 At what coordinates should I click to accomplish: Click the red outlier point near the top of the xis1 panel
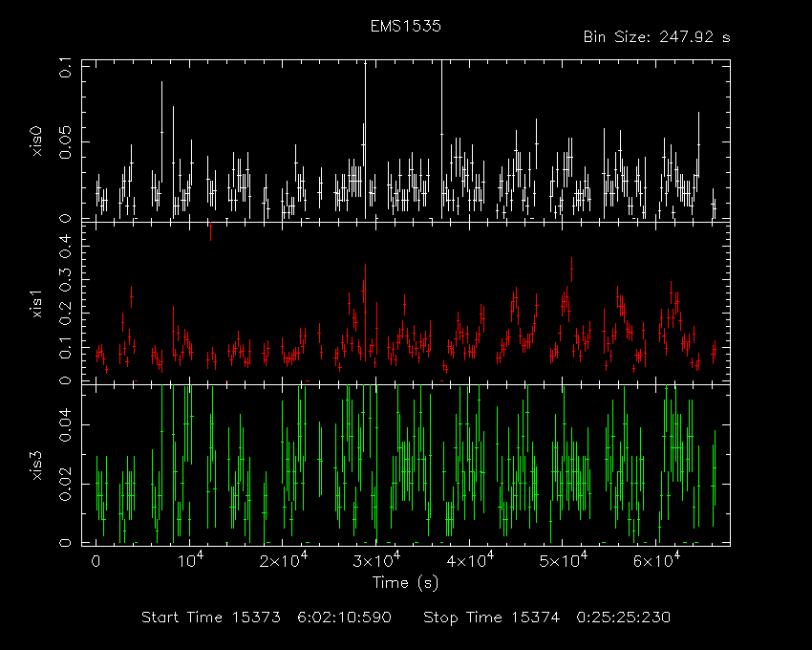(210, 229)
